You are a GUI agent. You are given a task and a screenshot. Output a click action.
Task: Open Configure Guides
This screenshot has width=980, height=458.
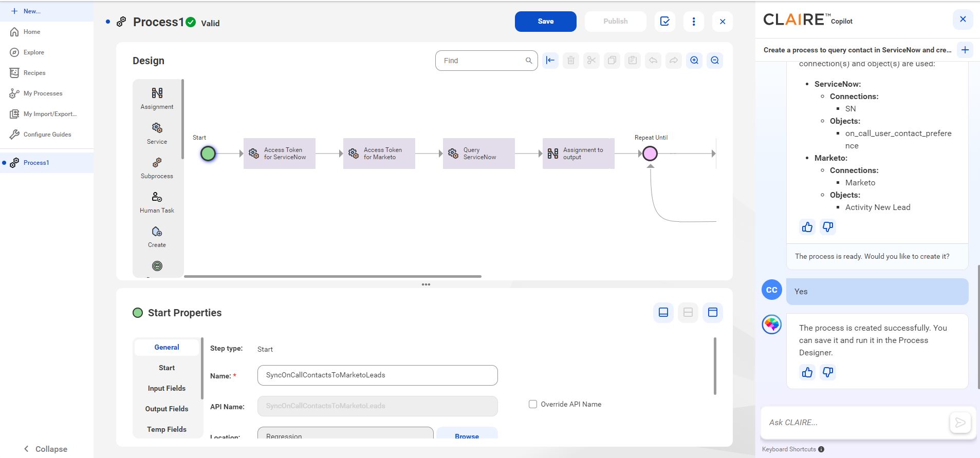(x=47, y=135)
